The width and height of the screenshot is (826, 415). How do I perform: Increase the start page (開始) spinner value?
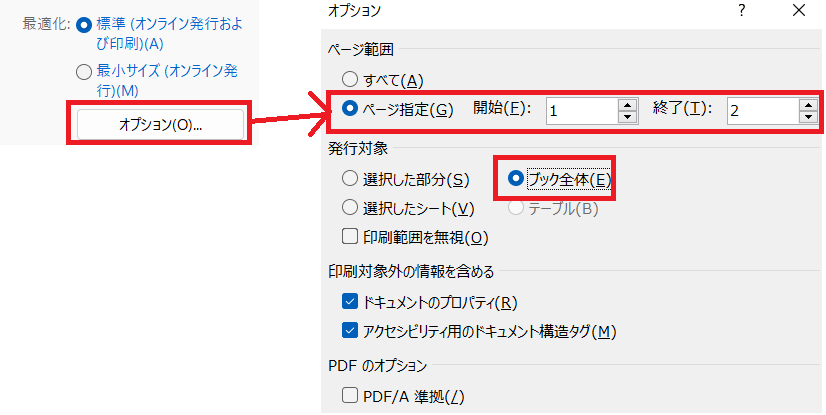(x=627, y=104)
